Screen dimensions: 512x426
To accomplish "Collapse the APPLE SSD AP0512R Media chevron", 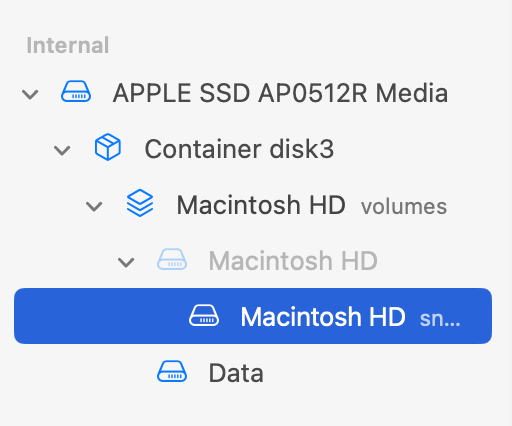I will 30,94.
